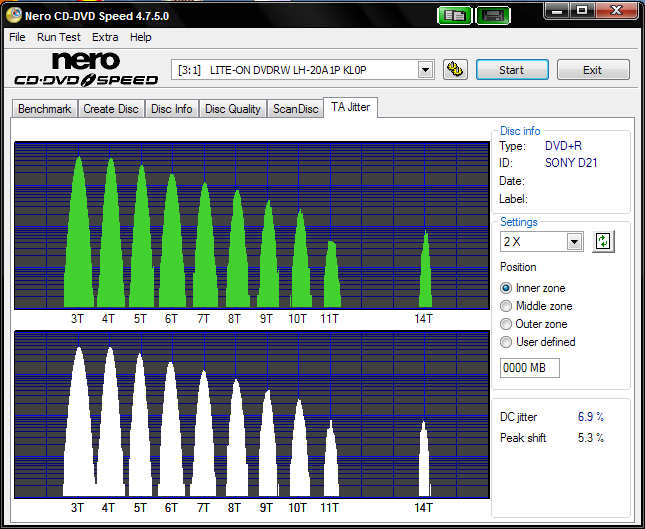
Task: Click the SONY D21 disc ID value
Action: pyautogui.click(x=571, y=163)
